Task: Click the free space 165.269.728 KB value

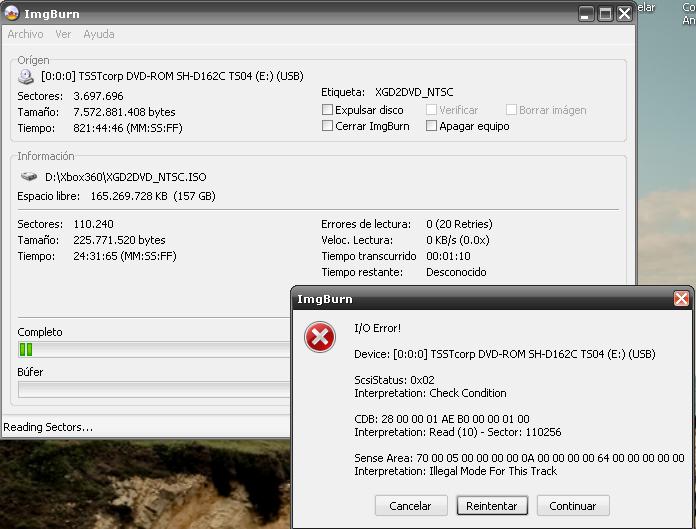Action: [x=153, y=196]
